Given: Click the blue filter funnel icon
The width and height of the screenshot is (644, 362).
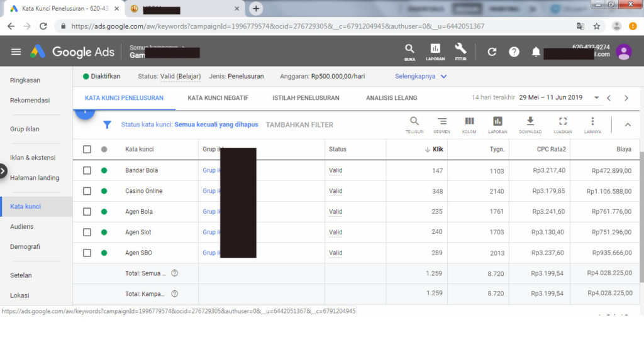Looking at the screenshot, I should pos(107,125).
